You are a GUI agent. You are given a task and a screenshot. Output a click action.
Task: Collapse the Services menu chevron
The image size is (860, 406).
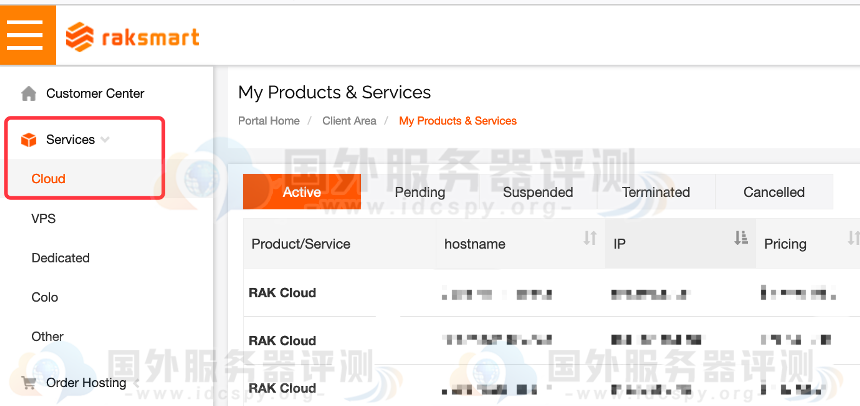tap(105, 139)
